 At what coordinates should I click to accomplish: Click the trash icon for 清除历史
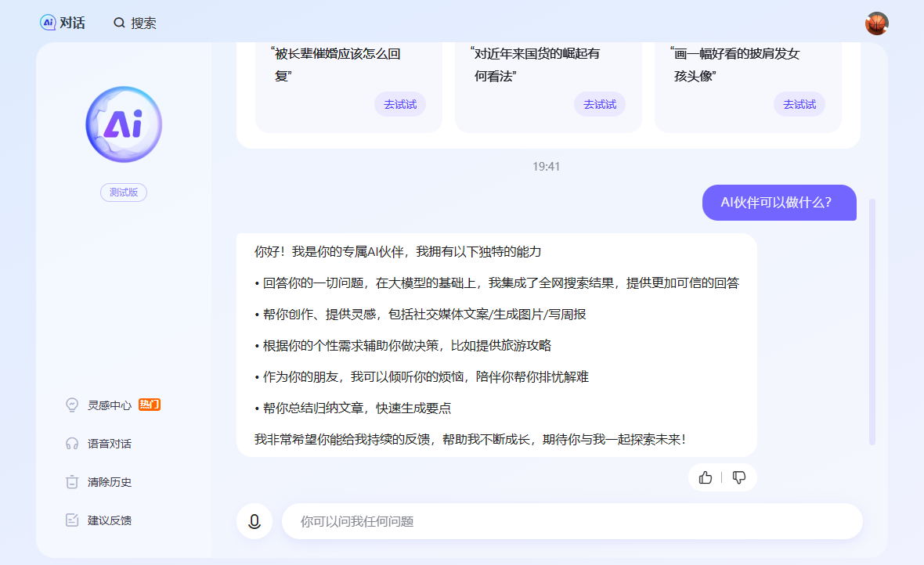(72, 482)
